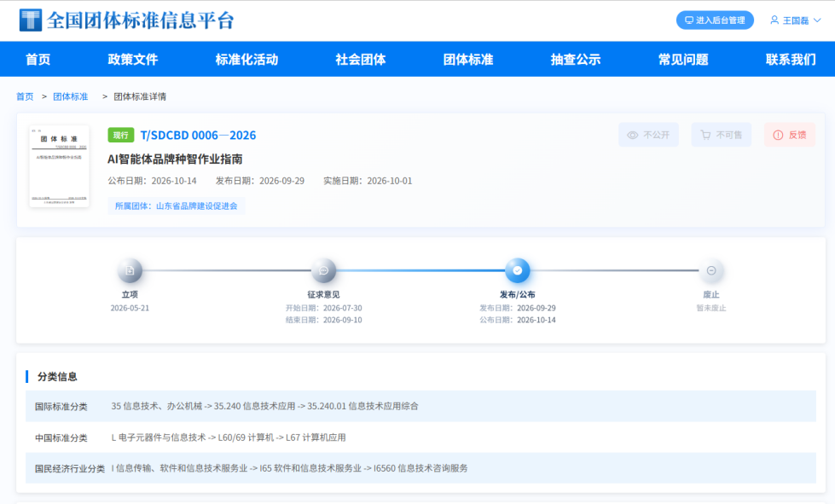Click the 分类信息 section heading
The width and height of the screenshot is (835, 504).
57,377
